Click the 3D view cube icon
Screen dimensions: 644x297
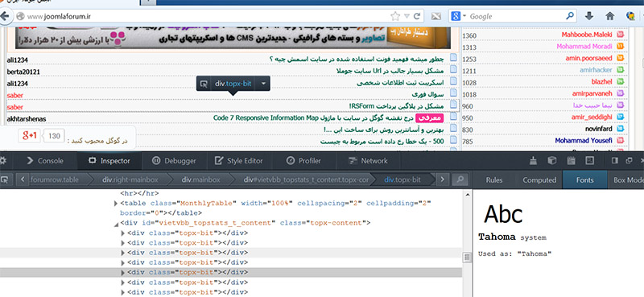point(553,161)
